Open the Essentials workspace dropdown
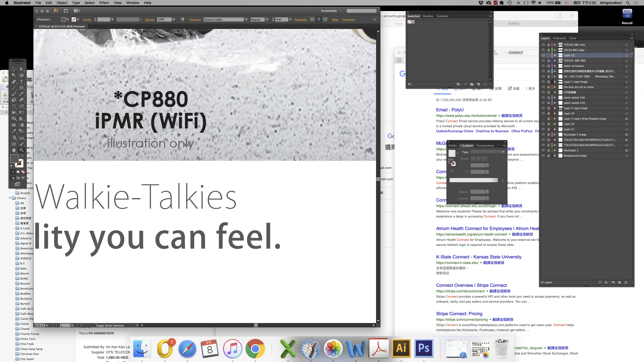The image size is (644, 362). [331, 11]
